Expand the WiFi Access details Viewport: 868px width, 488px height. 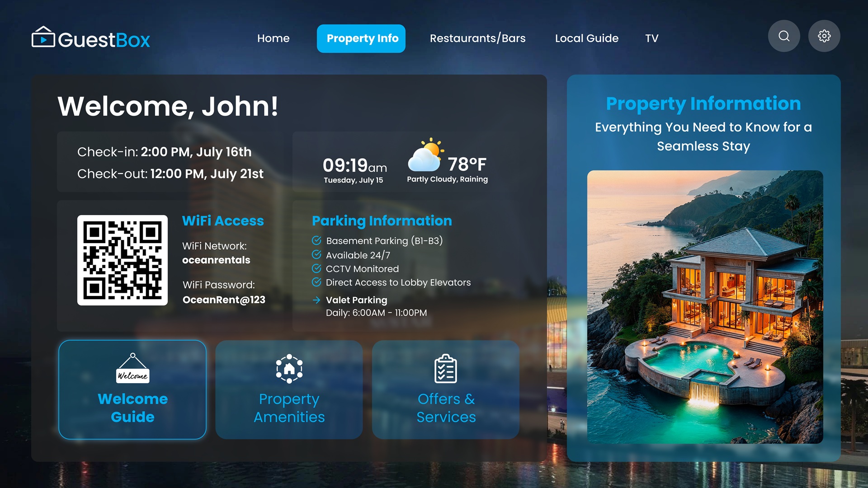(222, 221)
